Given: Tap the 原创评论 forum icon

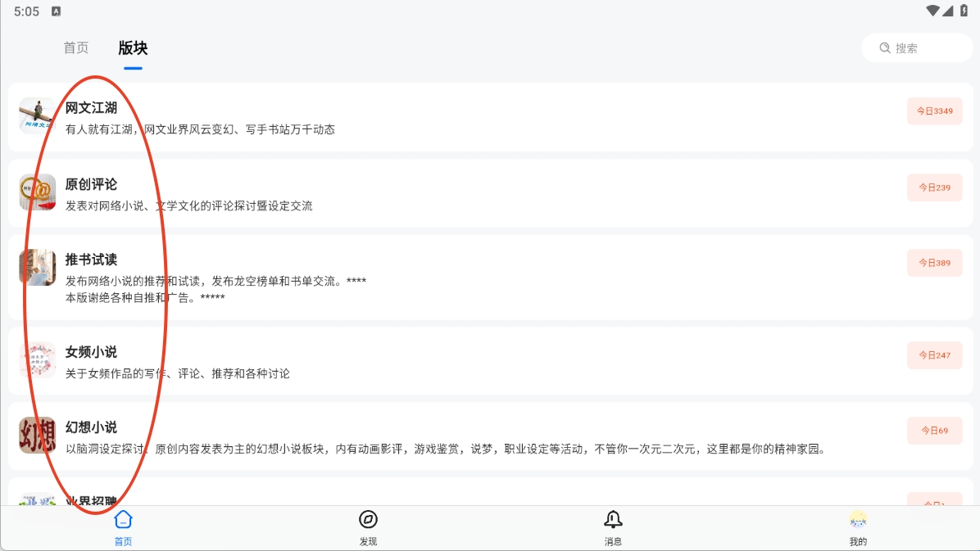Looking at the screenshot, I should (38, 192).
